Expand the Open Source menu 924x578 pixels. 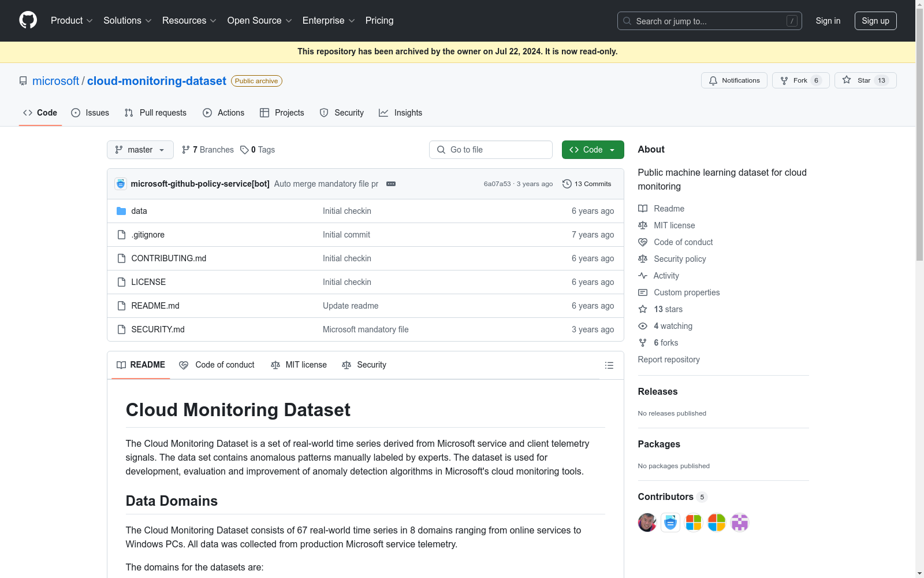click(260, 20)
